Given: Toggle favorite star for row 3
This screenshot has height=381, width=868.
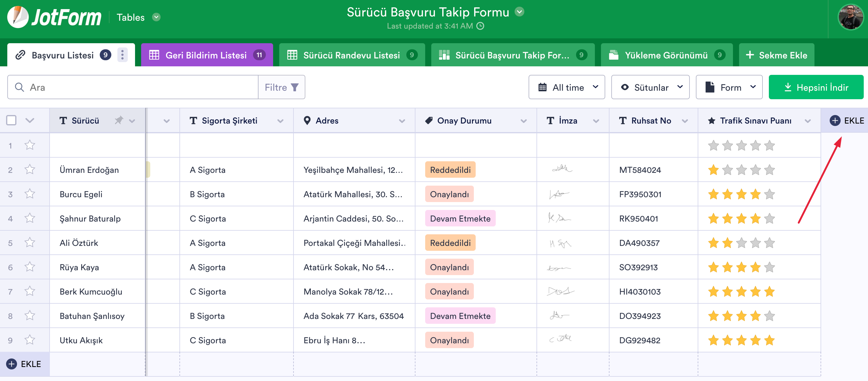Looking at the screenshot, I should (30, 194).
